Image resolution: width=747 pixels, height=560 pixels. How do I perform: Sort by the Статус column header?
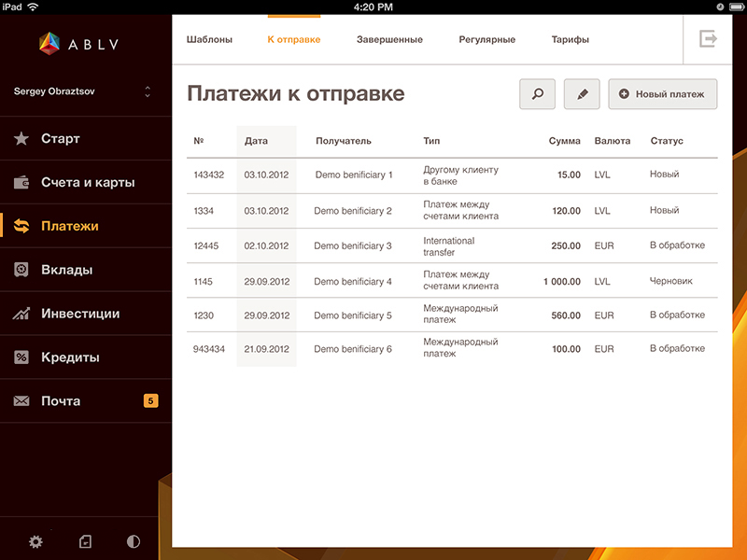[667, 141]
